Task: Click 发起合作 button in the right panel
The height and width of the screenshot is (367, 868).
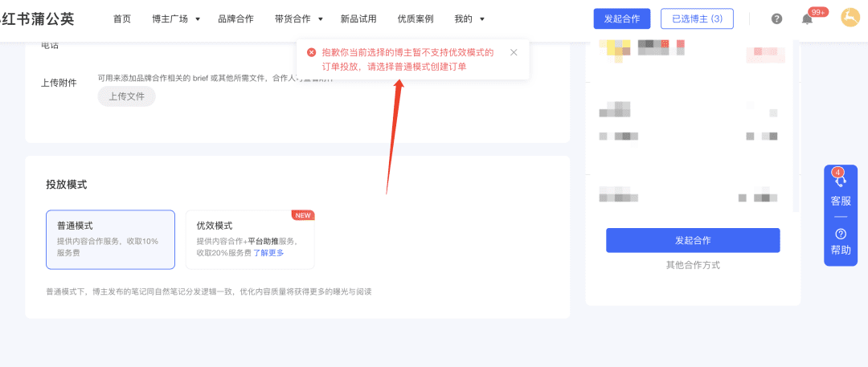Action: pyautogui.click(x=693, y=240)
